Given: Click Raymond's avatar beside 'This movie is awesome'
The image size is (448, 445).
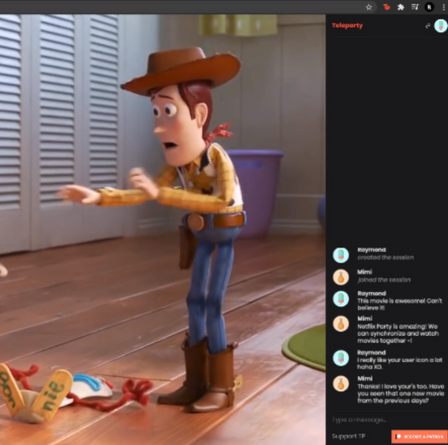Looking at the screenshot, I should 341,299.
